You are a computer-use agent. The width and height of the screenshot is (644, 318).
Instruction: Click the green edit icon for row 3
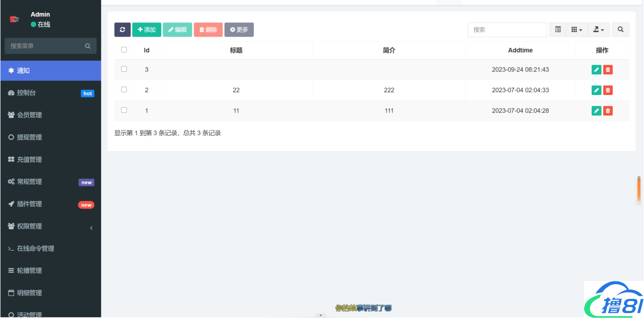[596, 70]
